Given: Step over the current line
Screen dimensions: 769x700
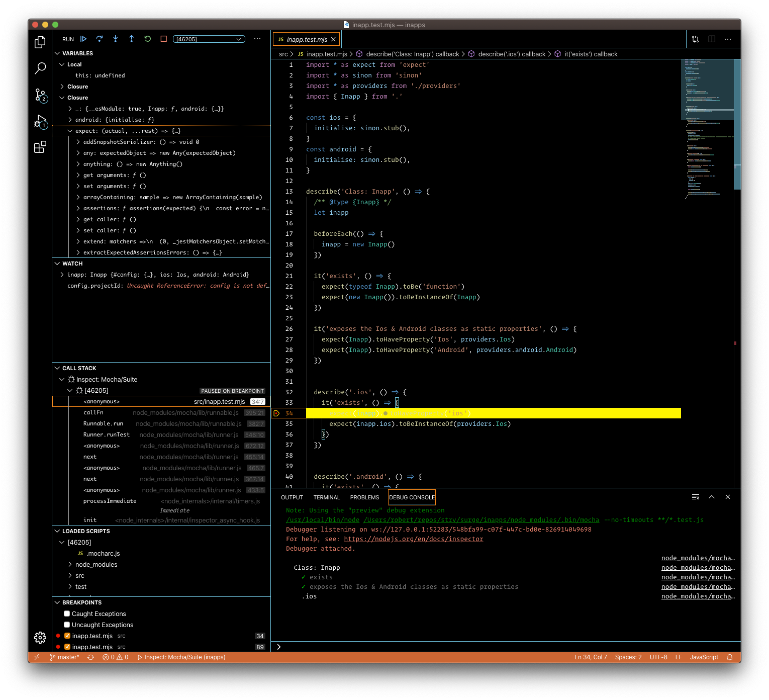Looking at the screenshot, I should 100,39.
